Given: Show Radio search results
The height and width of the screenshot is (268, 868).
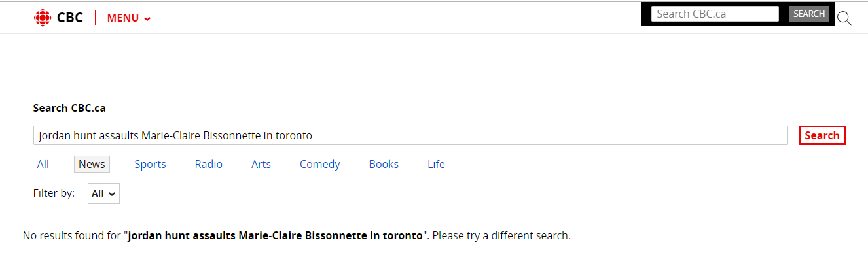Looking at the screenshot, I should (208, 164).
